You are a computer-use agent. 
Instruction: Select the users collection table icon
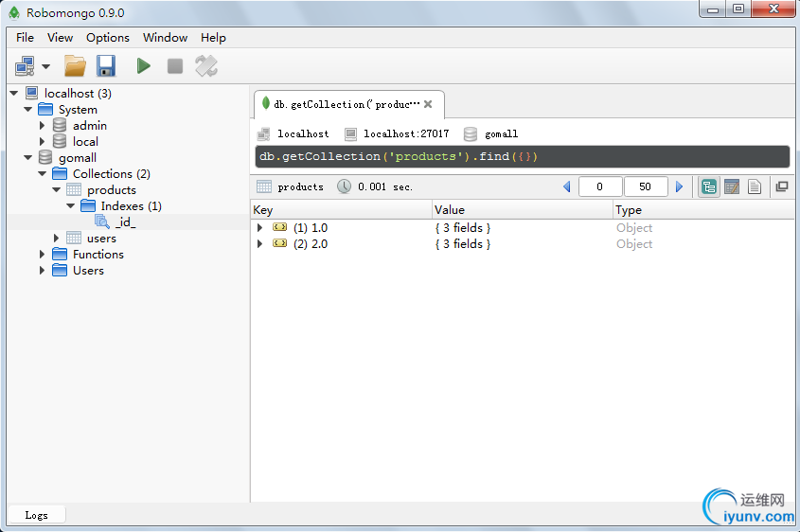click(x=74, y=239)
